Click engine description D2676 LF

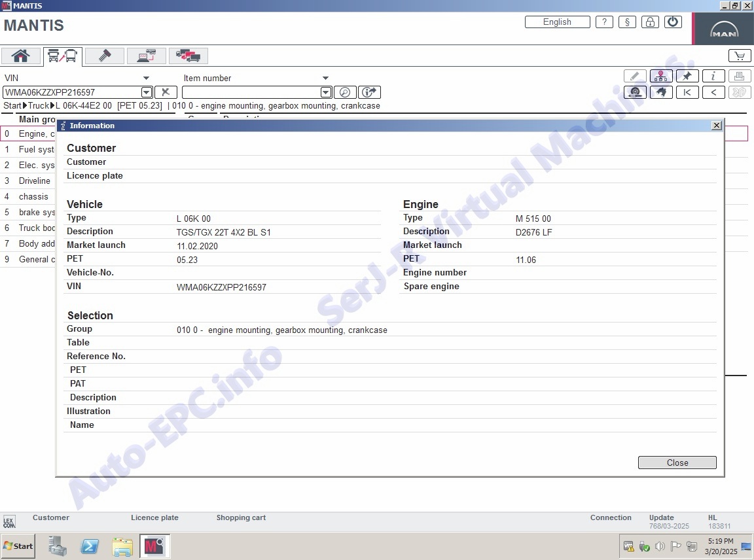click(x=534, y=233)
